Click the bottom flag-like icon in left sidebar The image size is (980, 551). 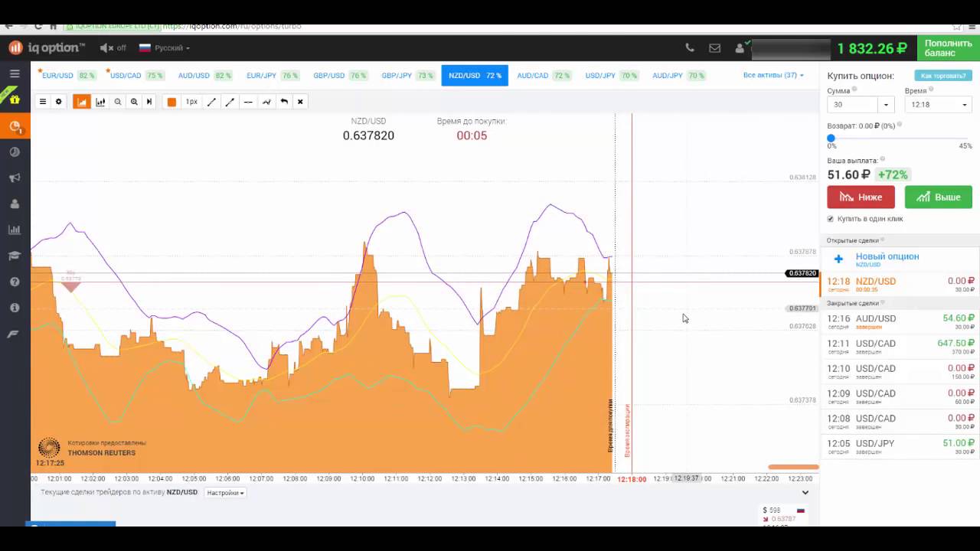pyautogui.click(x=13, y=334)
